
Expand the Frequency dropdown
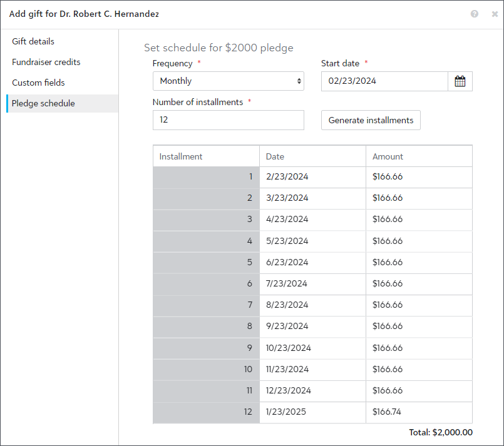click(228, 81)
